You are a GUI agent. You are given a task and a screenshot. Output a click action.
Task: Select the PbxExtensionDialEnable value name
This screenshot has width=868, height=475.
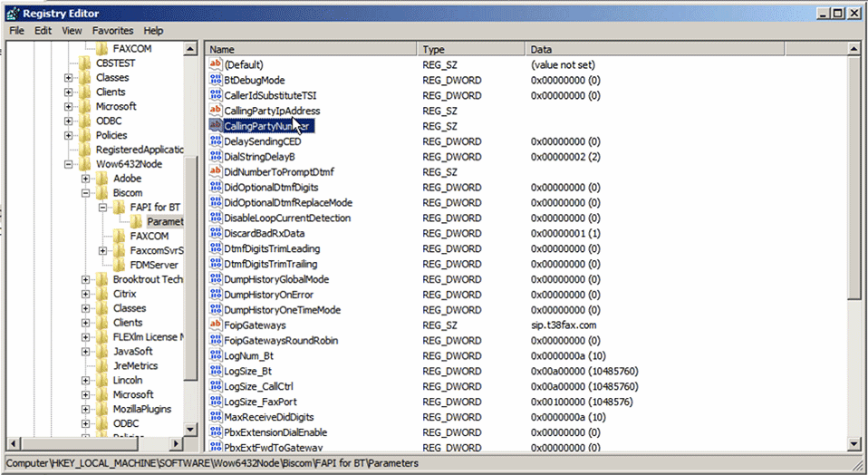click(275, 432)
